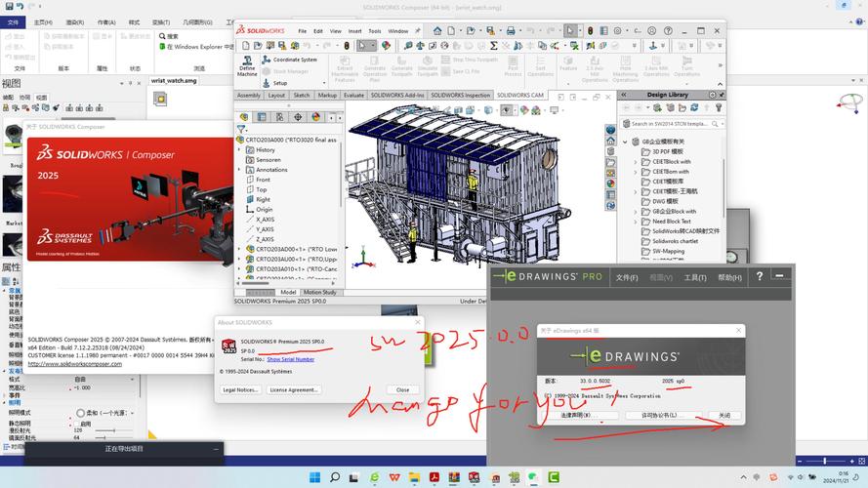
Task: Click the SOLIDWORKS user login icon
Action: (652, 31)
